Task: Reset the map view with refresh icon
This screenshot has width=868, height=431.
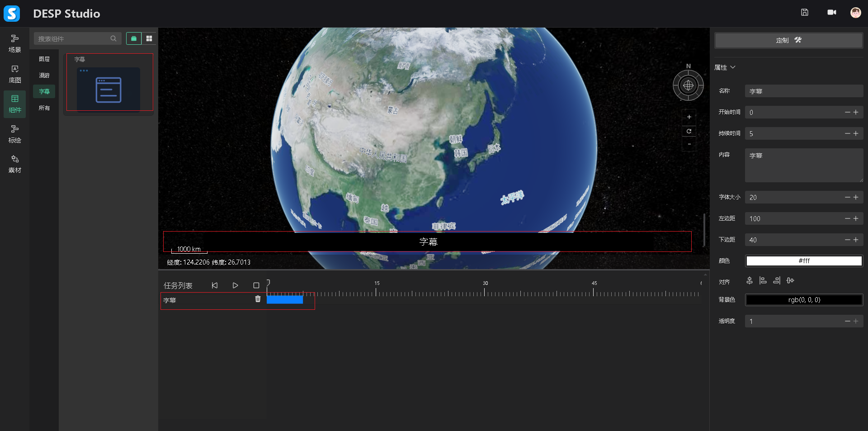Action: click(x=689, y=131)
